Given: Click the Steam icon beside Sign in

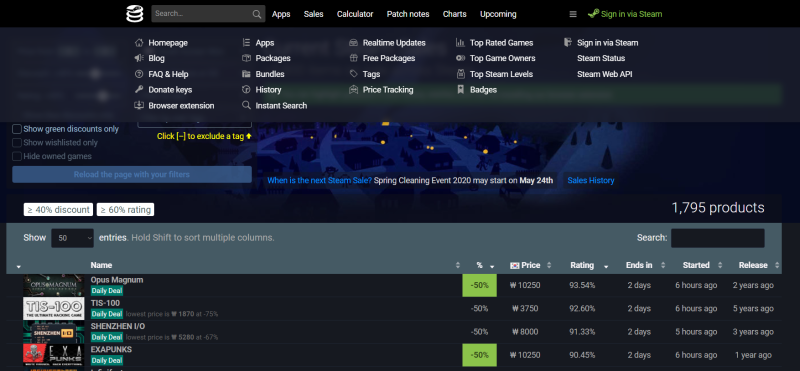Looking at the screenshot, I should click(593, 14).
